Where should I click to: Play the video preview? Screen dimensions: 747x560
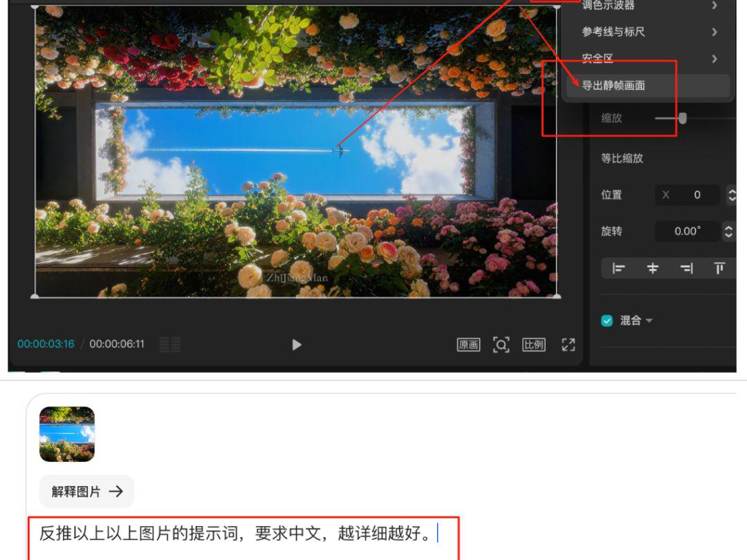(297, 344)
